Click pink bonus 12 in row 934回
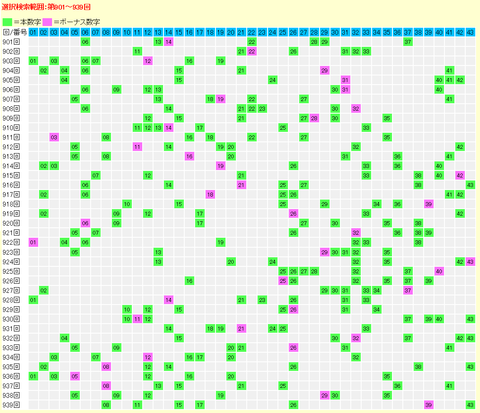480x413 pixels. [148, 357]
